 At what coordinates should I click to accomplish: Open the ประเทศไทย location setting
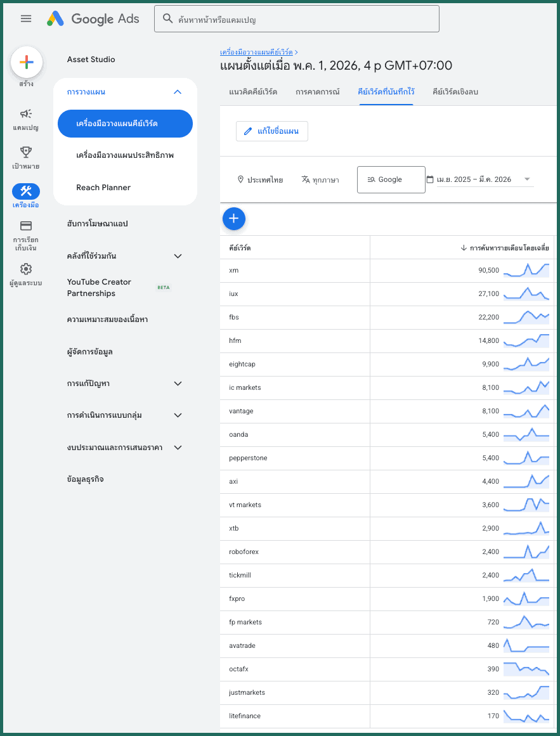(x=261, y=179)
